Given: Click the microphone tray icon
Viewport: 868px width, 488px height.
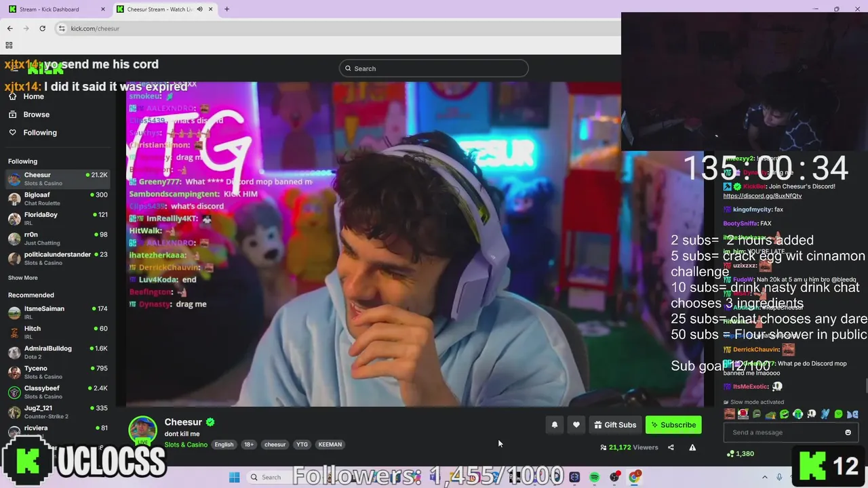Looking at the screenshot, I should (x=780, y=477).
